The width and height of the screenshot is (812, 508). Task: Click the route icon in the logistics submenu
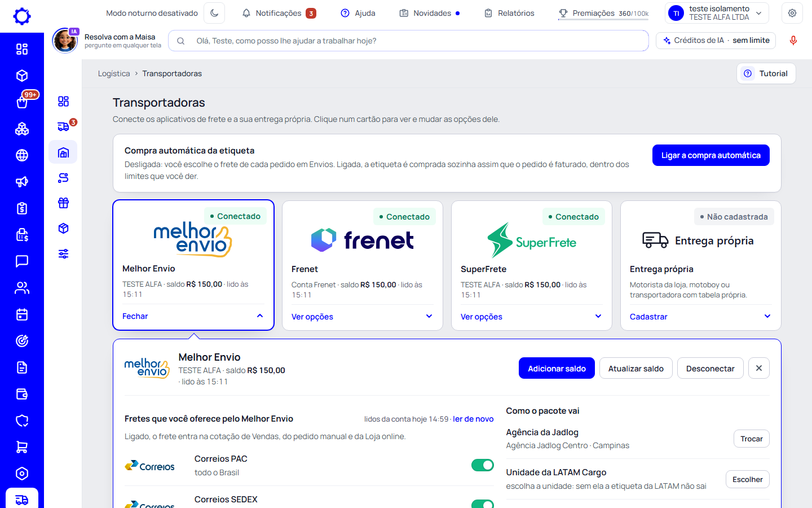[x=63, y=178]
